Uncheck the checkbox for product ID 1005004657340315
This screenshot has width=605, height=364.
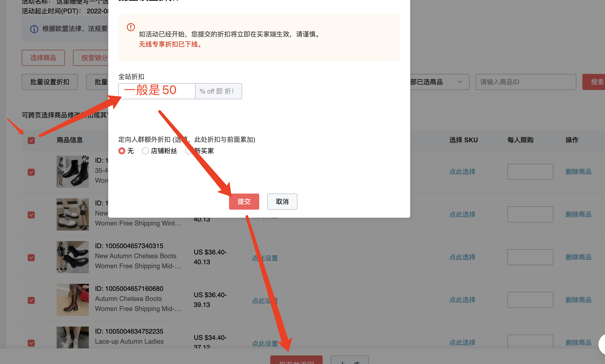[31, 258]
